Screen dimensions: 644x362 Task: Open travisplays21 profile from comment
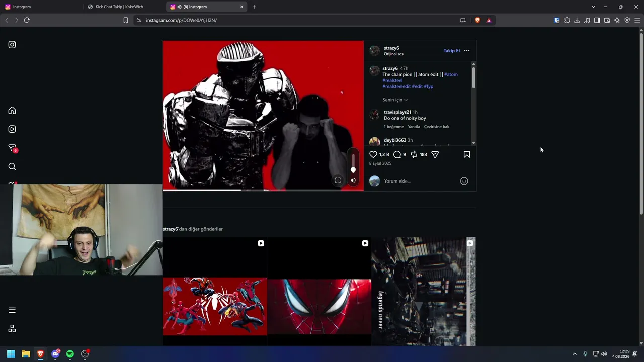pyautogui.click(x=397, y=112)
